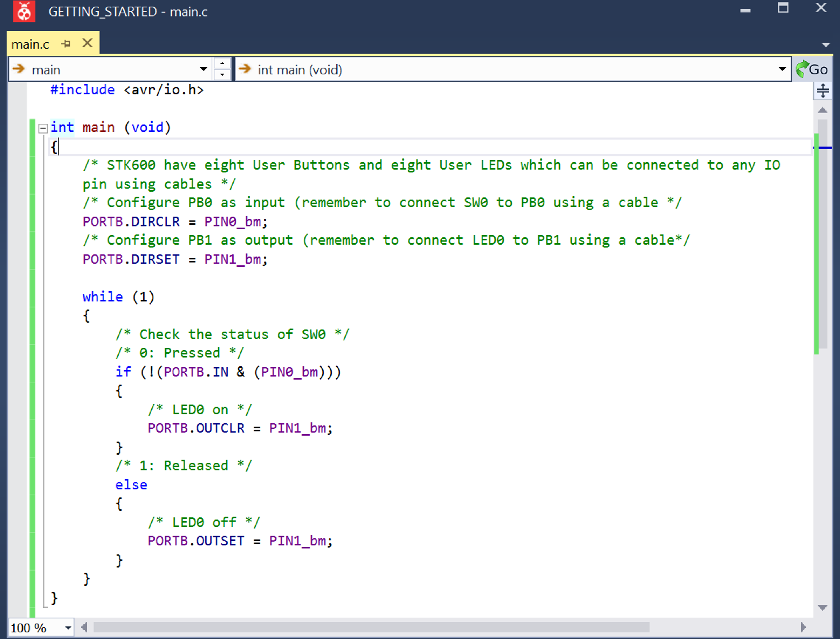The height and width of the screenshot is (639, 840).
Task: Click the up arrow of navigation stepper
Action: tap(222, 63)
